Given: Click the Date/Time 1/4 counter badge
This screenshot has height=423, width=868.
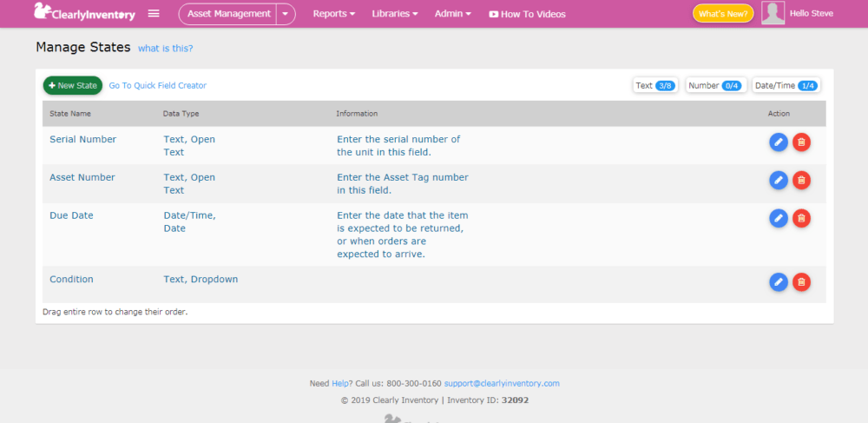Looking at the screenshot, I should pyautogui.click(x=786, y=85).
